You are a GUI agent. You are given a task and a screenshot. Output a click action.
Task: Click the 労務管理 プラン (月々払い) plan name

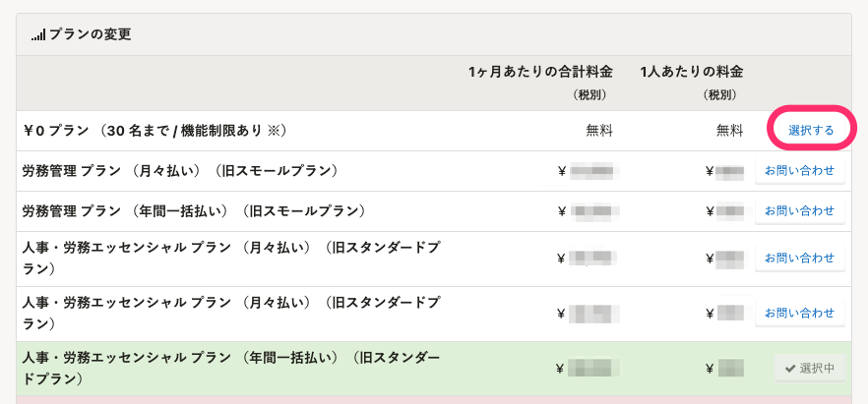pyautogui.click(x=180, y=171)
